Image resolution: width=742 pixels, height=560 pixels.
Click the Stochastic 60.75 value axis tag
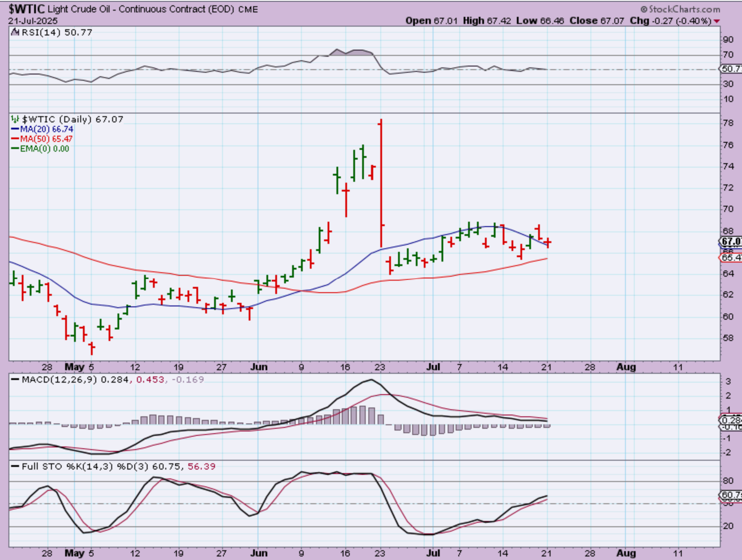click(x=730, y=495)
